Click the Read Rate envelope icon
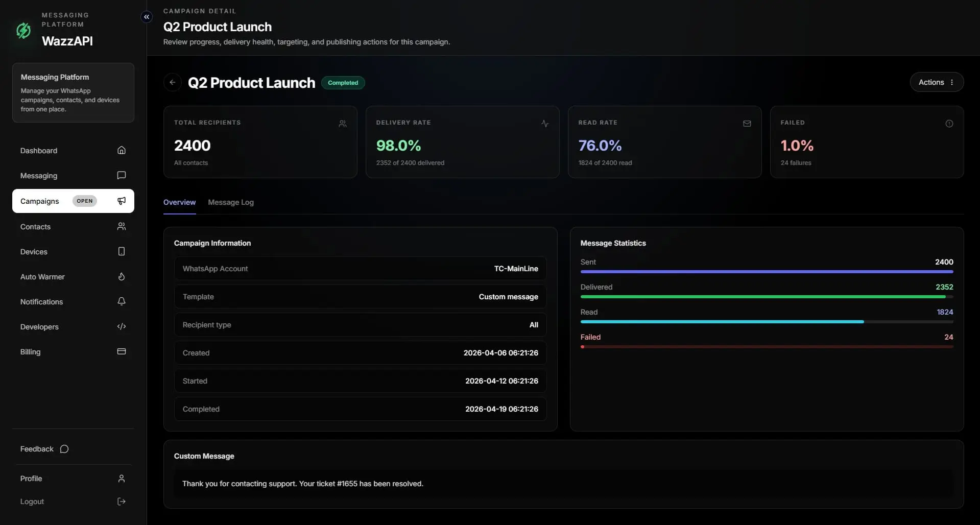 [x=747, y=124]
